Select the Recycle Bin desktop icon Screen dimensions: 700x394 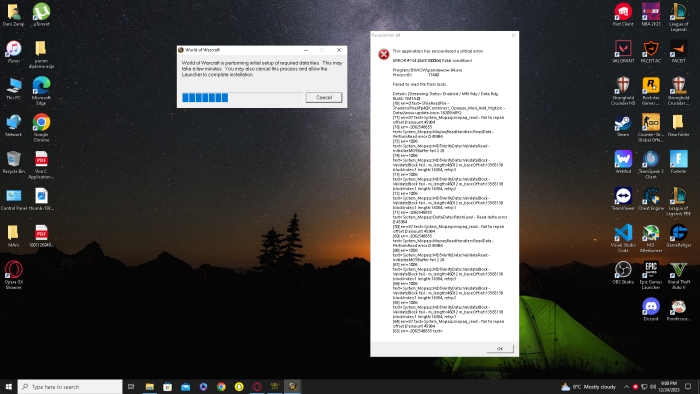[x=13, y=162]
